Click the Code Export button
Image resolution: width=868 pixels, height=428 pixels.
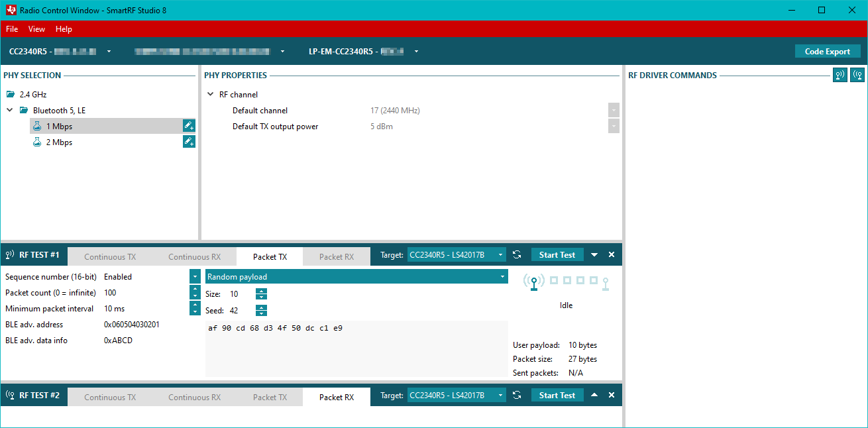[827, 52]
